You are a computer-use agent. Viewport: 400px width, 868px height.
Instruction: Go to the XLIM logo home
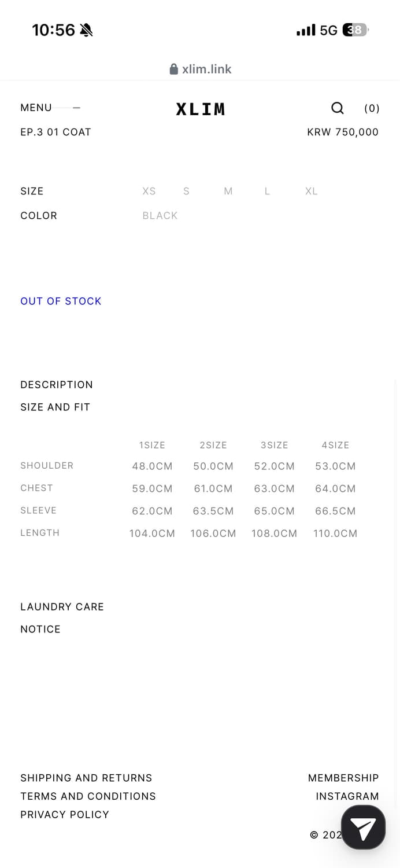tap(200, 109)
